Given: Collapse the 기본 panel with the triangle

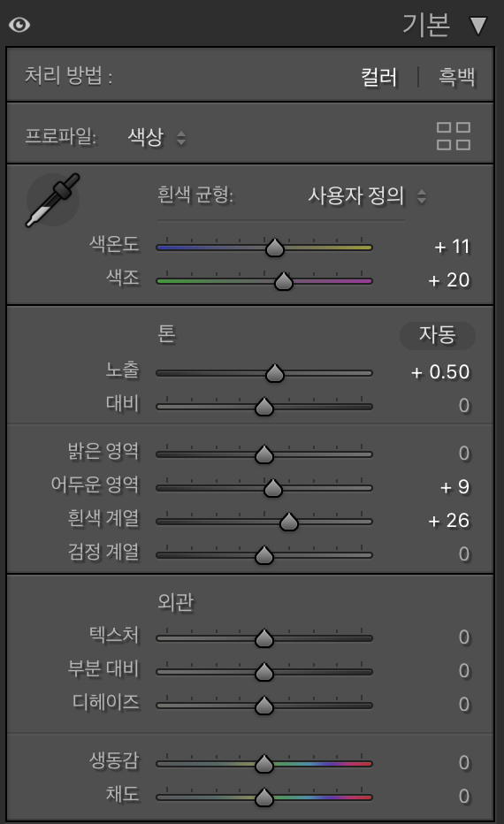Looking at the screenshot, I should tap(478, 26).
